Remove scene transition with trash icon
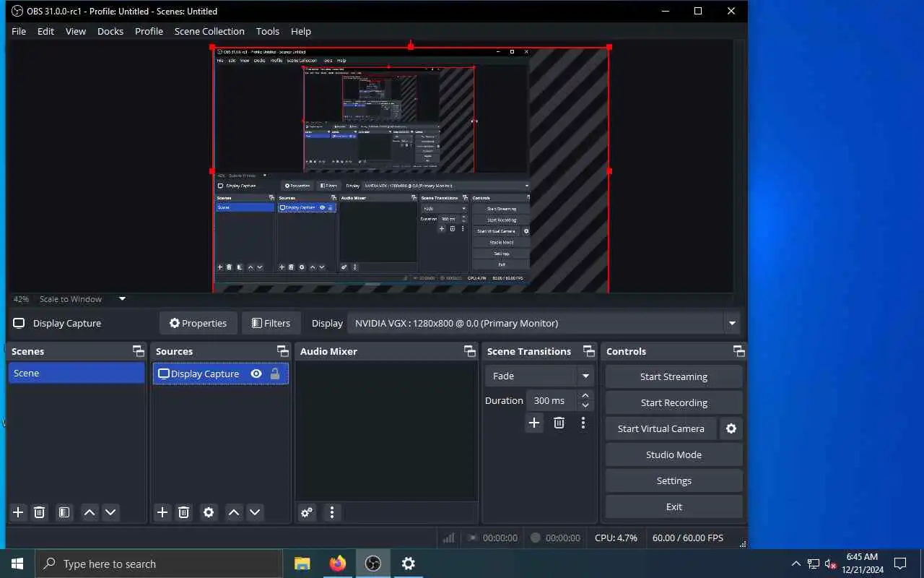The image size is (924, 578). 559,423
